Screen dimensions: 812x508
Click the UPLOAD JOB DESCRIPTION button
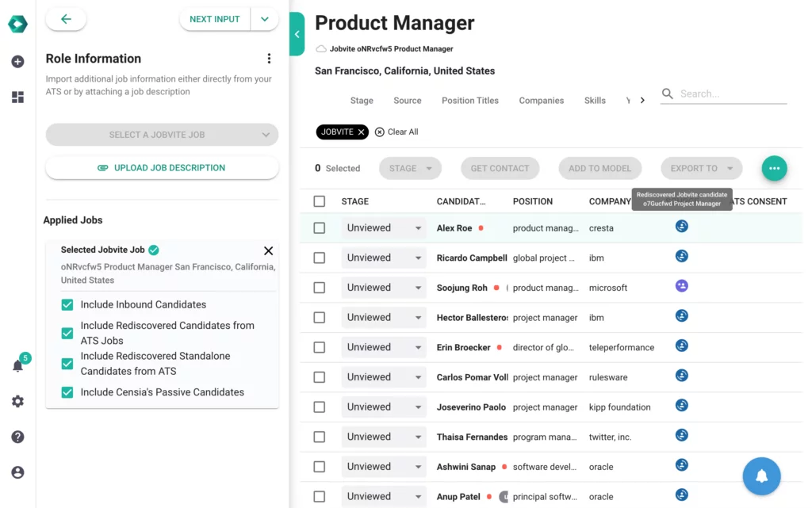pos(162,168)
